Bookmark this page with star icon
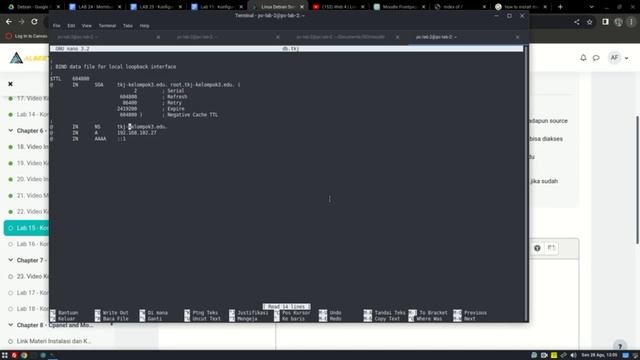 point(589,22)
